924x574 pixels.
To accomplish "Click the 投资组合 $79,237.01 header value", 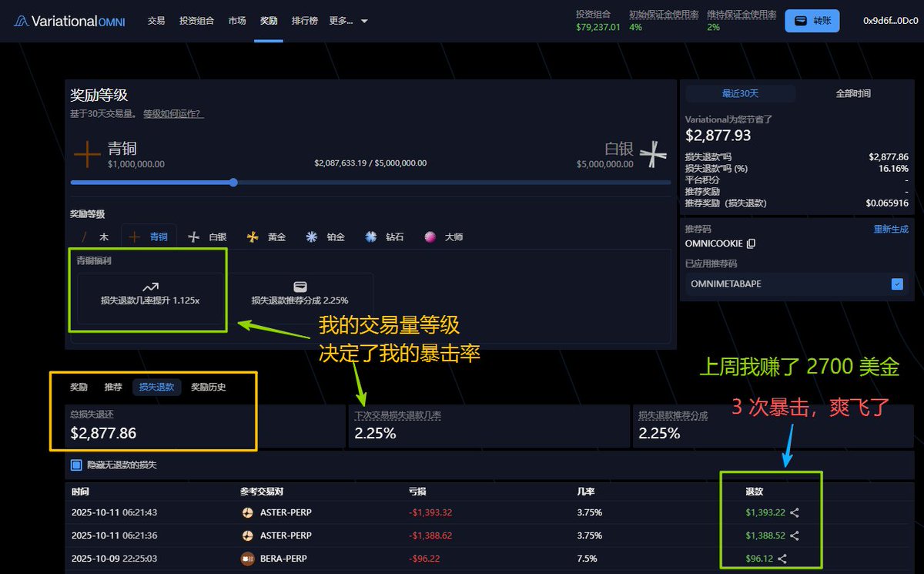I will point(598,27).
